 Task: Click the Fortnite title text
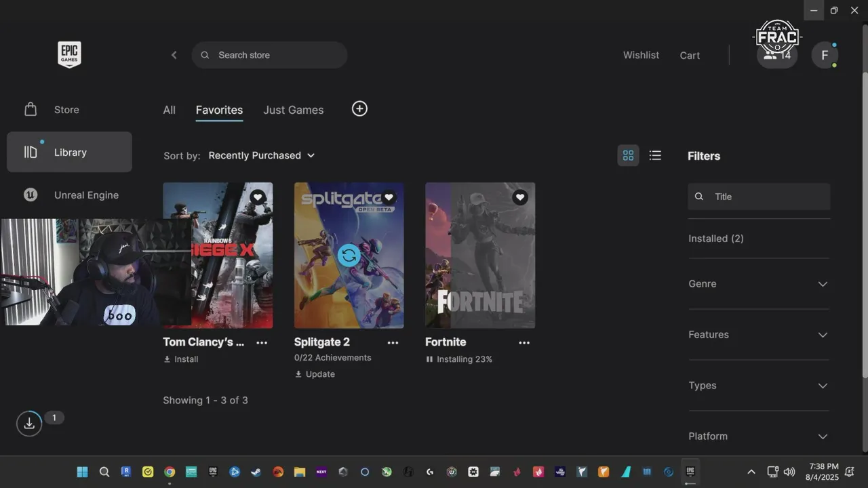tap(446, 342)
